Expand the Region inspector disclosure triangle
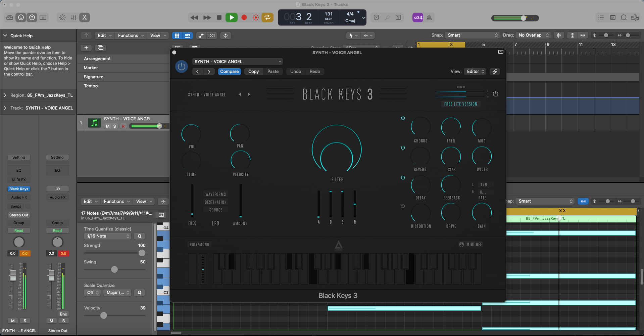644x336 pixels. point(5,95)
